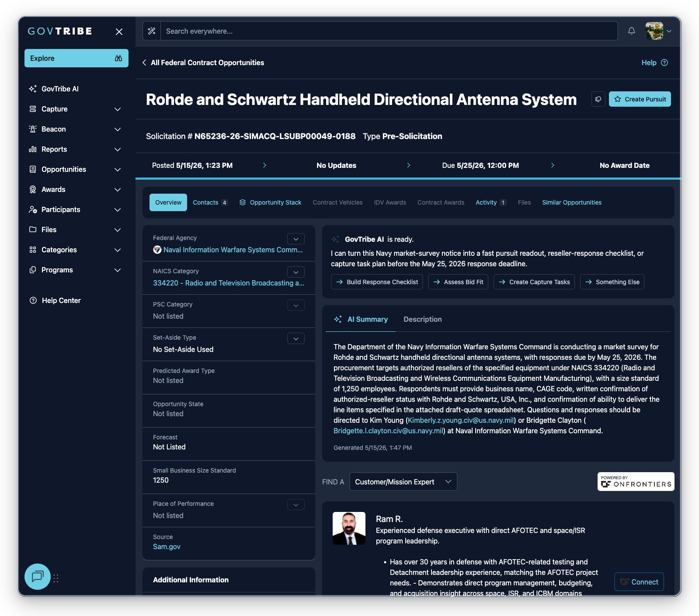Image resolution: width=699 pixels, height=616 pixels.
Task: Click the drag handle dots beside chat widget
Action: [56, 578]
